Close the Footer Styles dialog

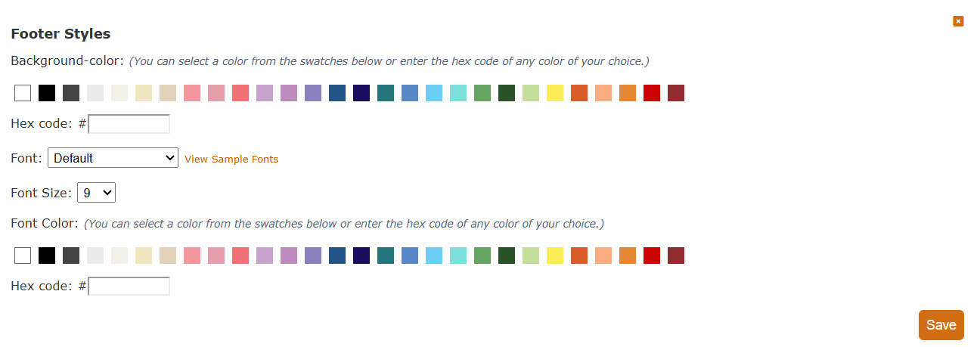[x=958, y=21]
